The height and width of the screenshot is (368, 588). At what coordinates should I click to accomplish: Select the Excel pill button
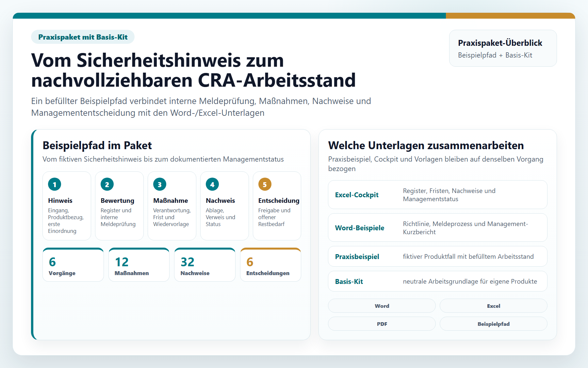494,306
